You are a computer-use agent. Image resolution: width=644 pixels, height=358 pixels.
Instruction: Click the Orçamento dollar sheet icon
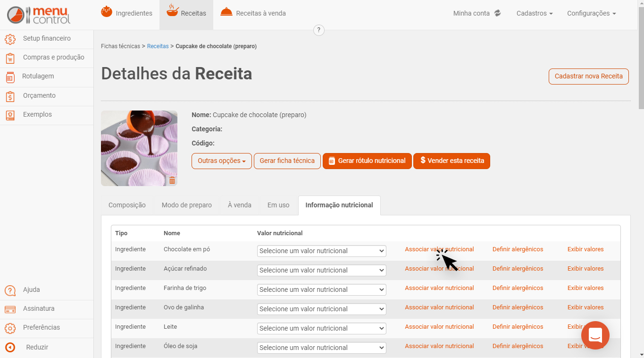pyautogui.click(x=10, y=96)
